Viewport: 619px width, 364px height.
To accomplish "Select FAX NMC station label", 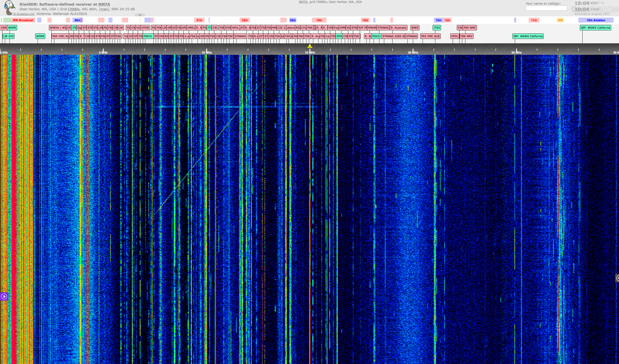I will pos(469,27).
